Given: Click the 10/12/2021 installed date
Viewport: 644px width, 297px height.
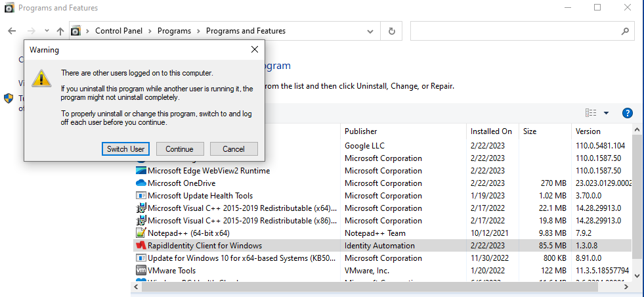Looking at the screenshot, I should pyautogui.click(x=490, y=233).
